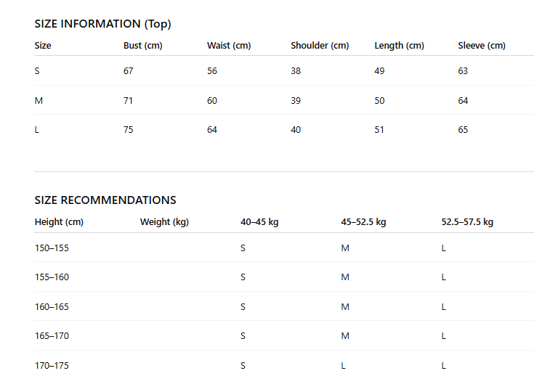Click the Length (cm) column header

(x=399, y=46)
